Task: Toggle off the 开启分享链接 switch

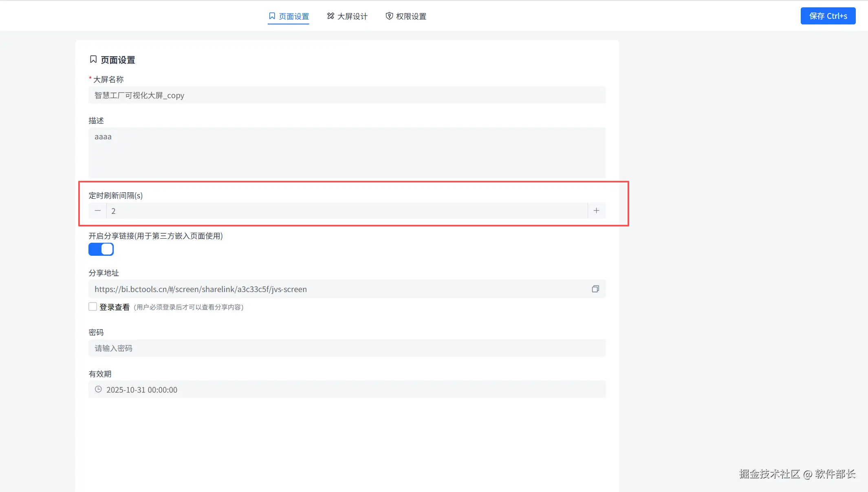Action: (101, 249)
